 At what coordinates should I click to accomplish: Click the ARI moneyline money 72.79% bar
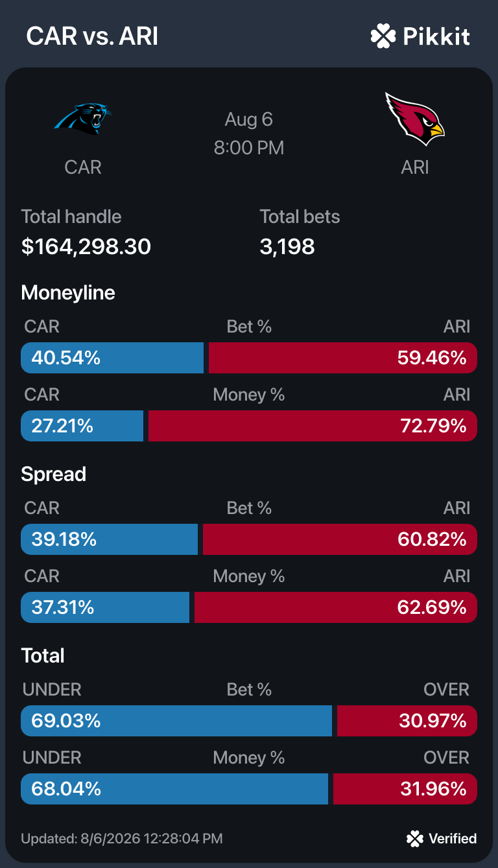pos(313,426)
